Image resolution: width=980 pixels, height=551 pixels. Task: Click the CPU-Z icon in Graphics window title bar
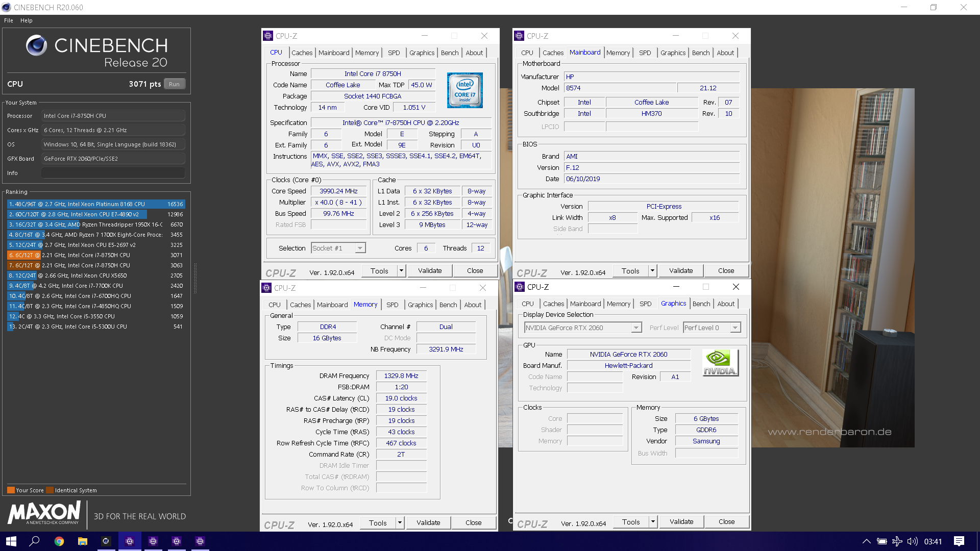pos(520,287)
